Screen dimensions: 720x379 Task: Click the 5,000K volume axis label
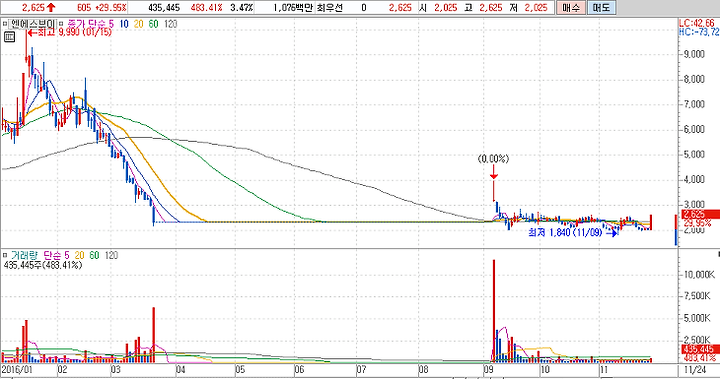(x=698, y=318)
